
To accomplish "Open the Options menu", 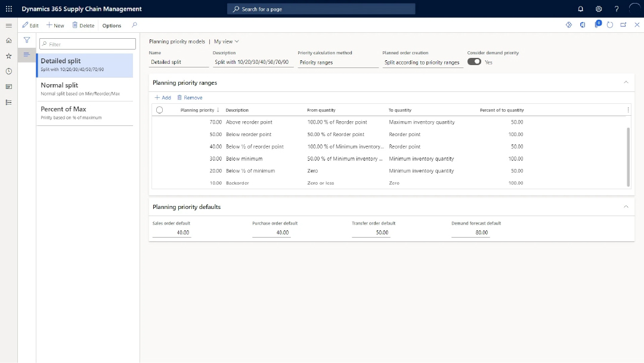I will pyautogui.click(x=112, y=26).
